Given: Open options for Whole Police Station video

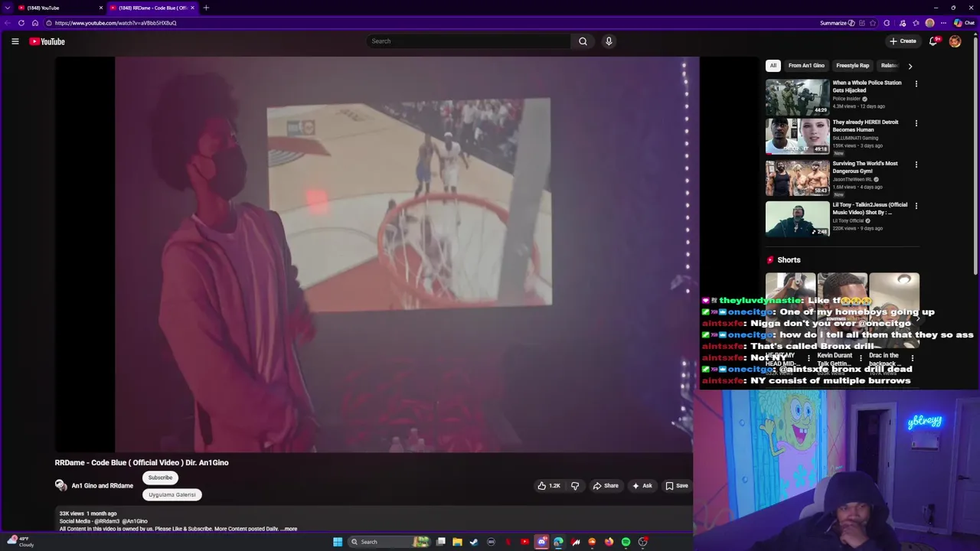Looking at the screenshot, I should [916, 83].
